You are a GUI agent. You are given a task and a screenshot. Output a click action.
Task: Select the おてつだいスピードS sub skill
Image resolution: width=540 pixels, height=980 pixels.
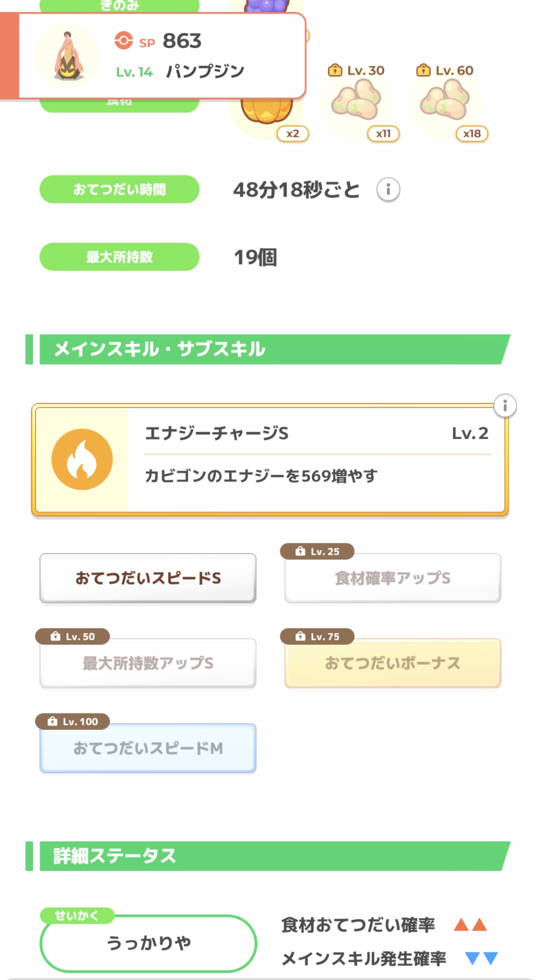(x=148, y=578)
